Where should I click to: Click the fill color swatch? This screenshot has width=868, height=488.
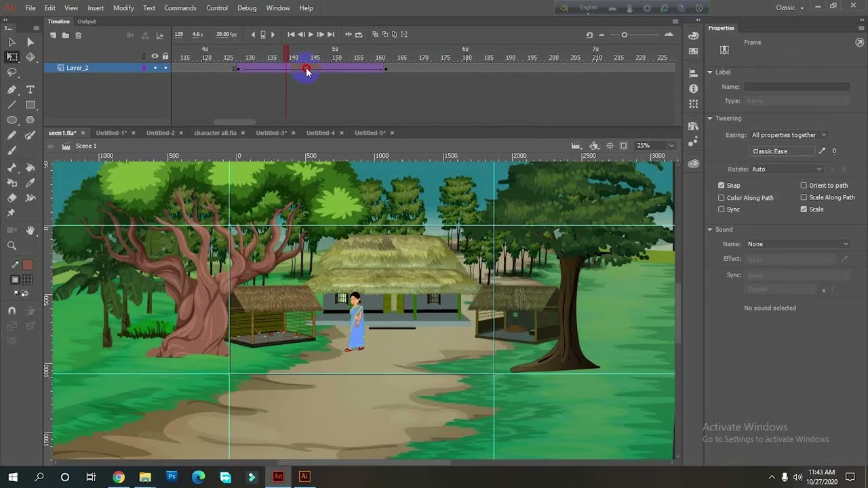tap(27, 265)
